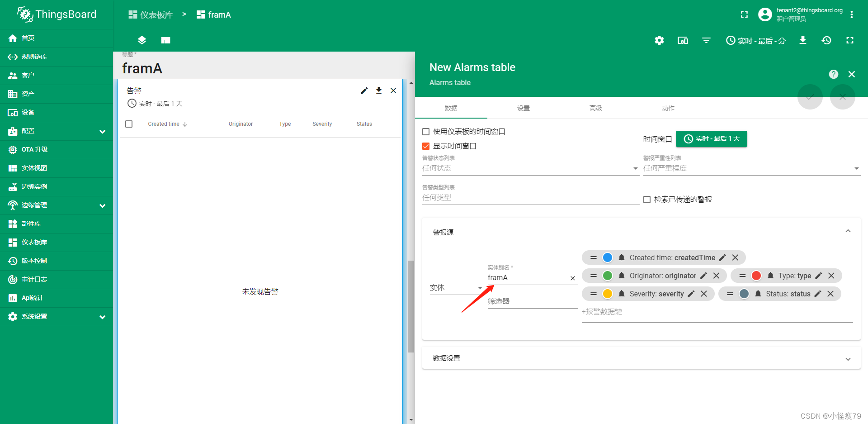Open the 实体 type dropdown
Viewport: 868px width, 424px height.
click(456, 288)
